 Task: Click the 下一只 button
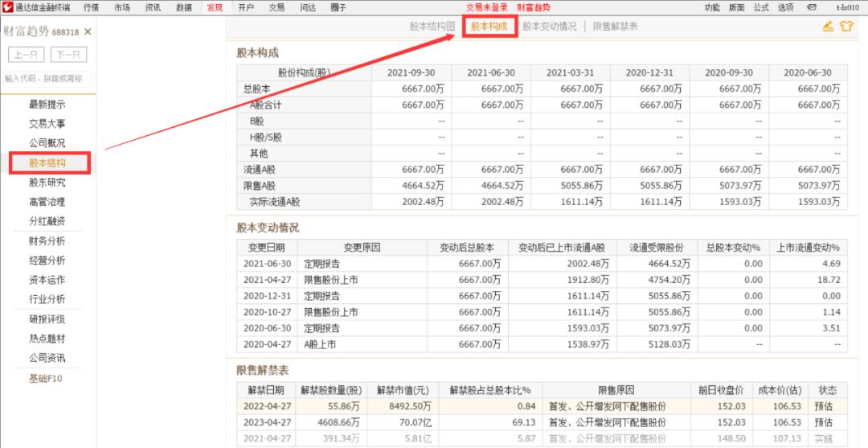click(x=68, y=55)
